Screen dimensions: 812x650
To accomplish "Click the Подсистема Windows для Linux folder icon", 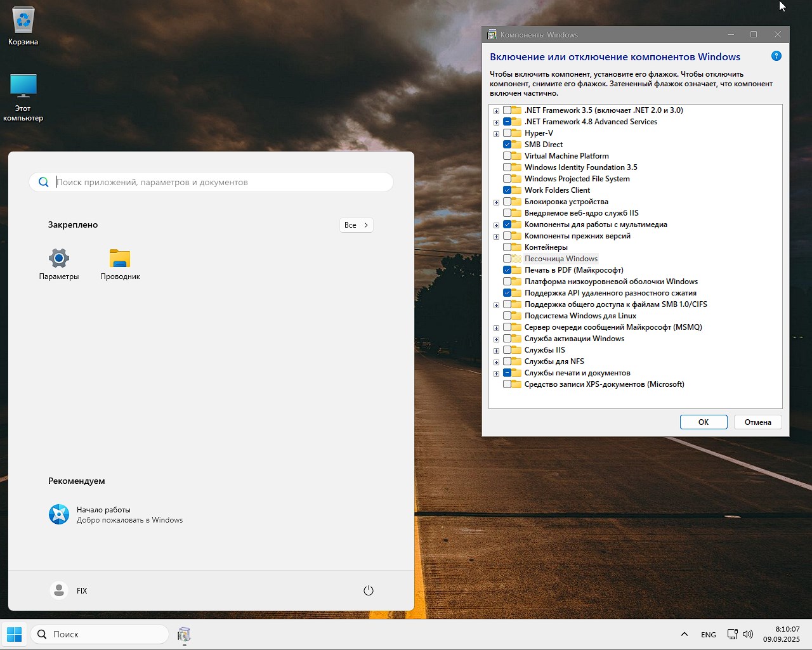I will click(517, 316).
